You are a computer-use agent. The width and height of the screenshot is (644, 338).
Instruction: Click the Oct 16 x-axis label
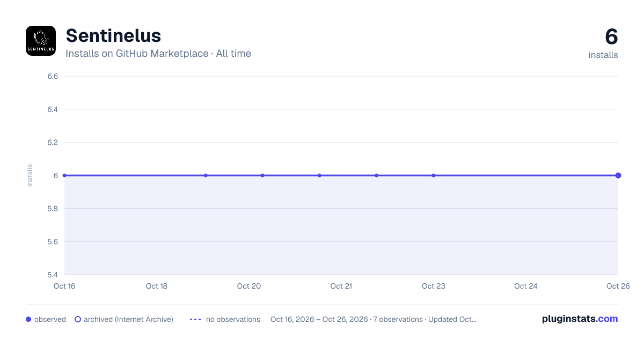64,286
